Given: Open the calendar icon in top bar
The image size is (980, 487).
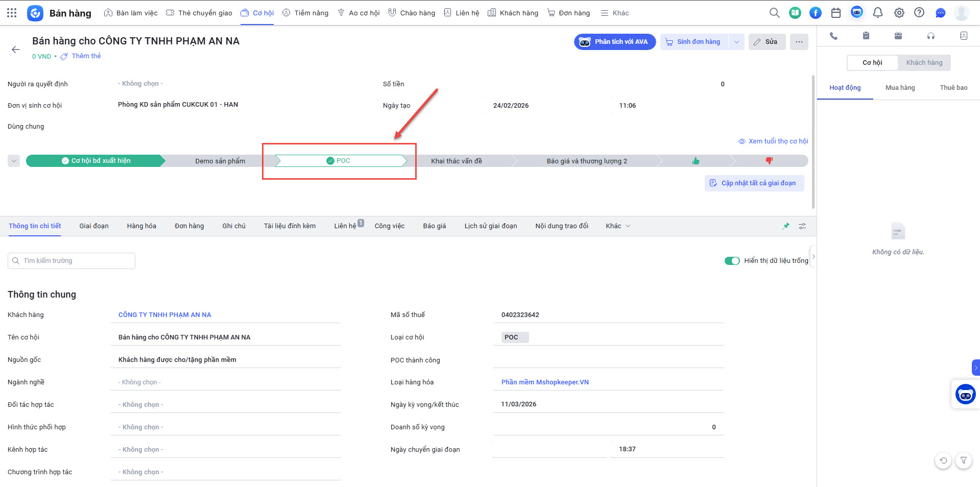Looking at the screenshot, I should [836, 13].
